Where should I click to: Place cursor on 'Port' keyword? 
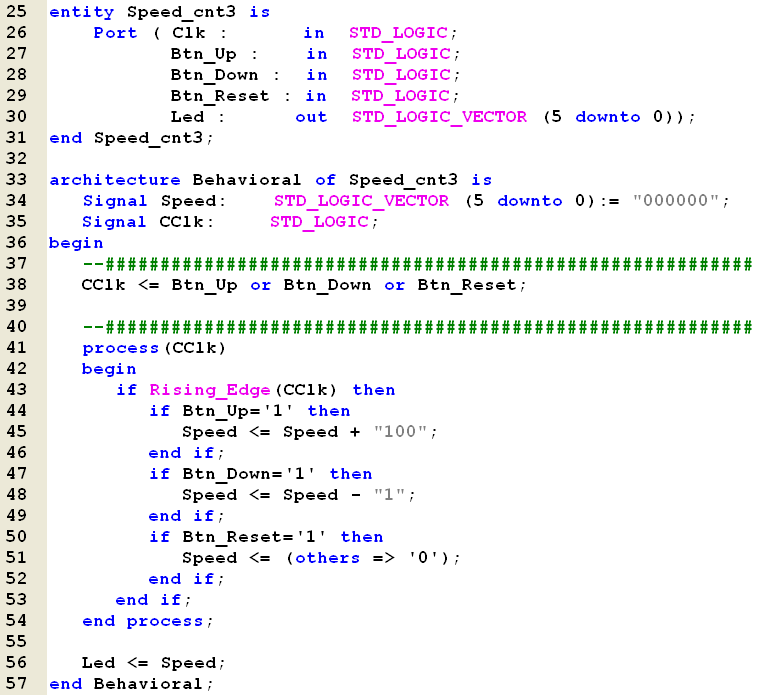(x=115, y=33)
